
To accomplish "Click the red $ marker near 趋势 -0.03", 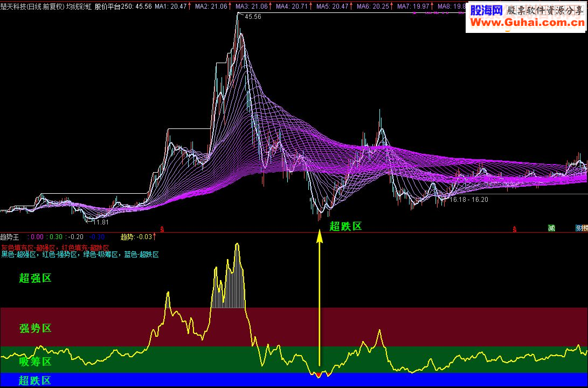I will (162, 228).
